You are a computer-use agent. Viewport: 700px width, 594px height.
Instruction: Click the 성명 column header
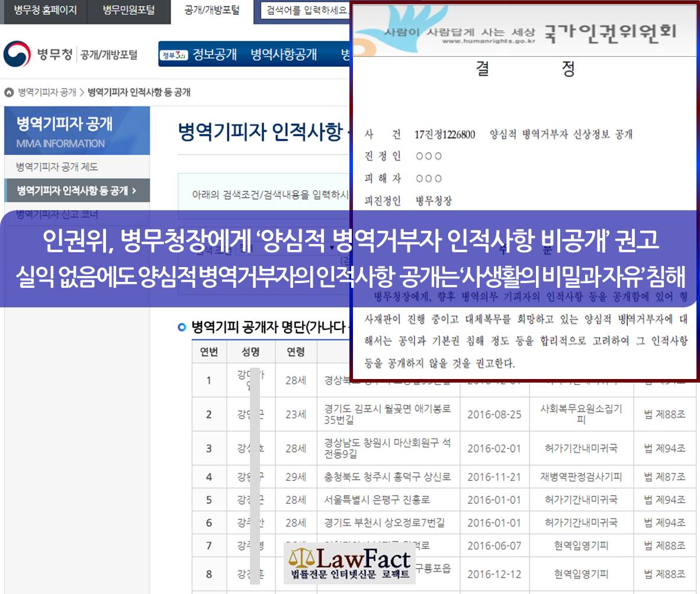coord(251,352)
